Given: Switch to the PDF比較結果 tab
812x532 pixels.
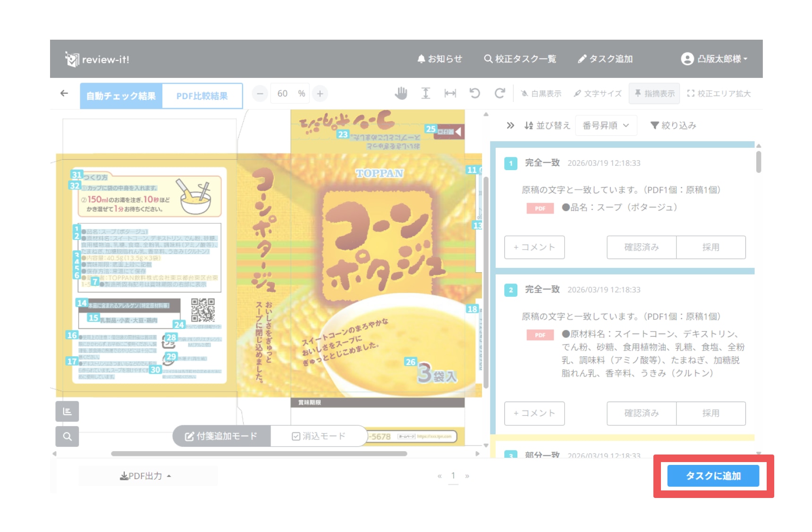Looking at the screenshot, I should [x=202, y=96].
